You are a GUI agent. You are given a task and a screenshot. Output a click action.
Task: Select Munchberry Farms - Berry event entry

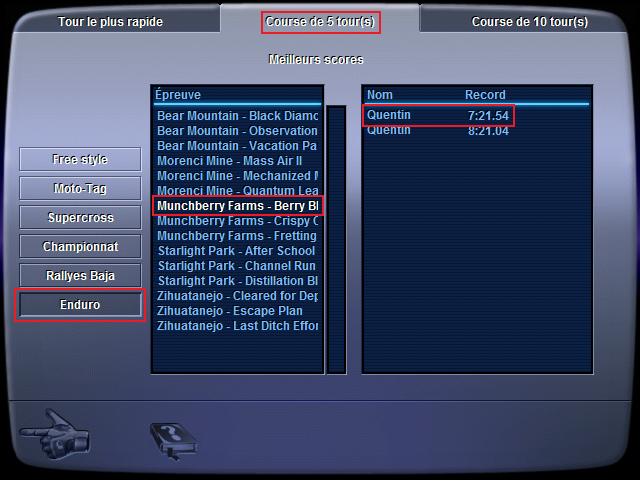(237, 206)
